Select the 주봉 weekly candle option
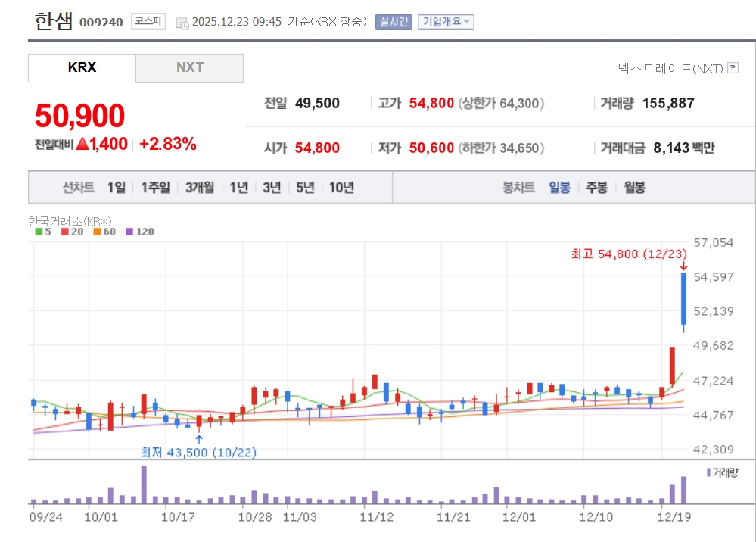Viewport: 756px width, 542px height. coord(596,188)
